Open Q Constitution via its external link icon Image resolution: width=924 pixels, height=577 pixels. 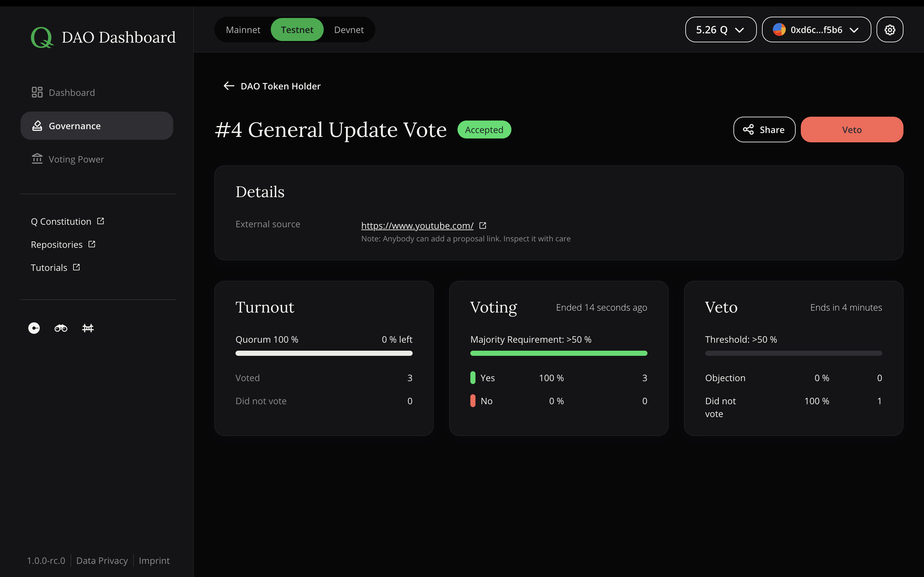tap(100, 220)
